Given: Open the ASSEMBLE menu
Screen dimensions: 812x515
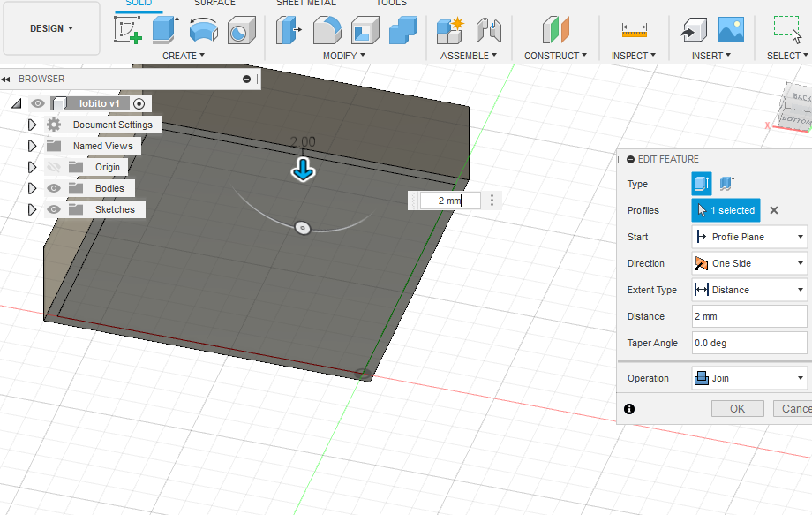Looking at the screenshot, I should [468, 56].
